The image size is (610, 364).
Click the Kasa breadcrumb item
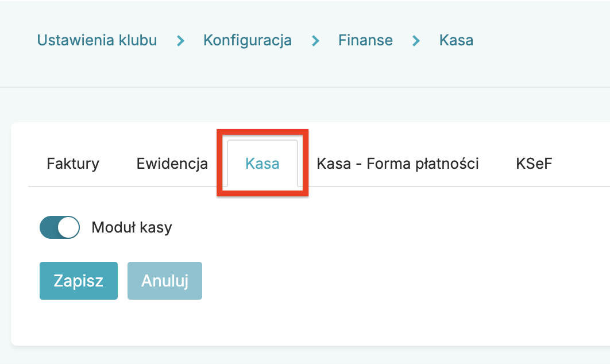pyautogui.click(x=456, y=40)
